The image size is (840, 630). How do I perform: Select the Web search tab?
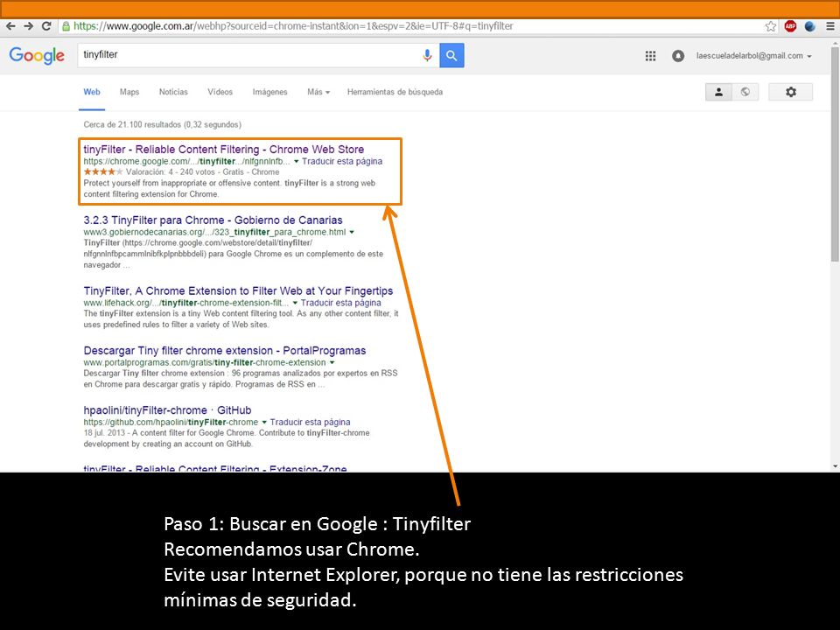(92, 92)
